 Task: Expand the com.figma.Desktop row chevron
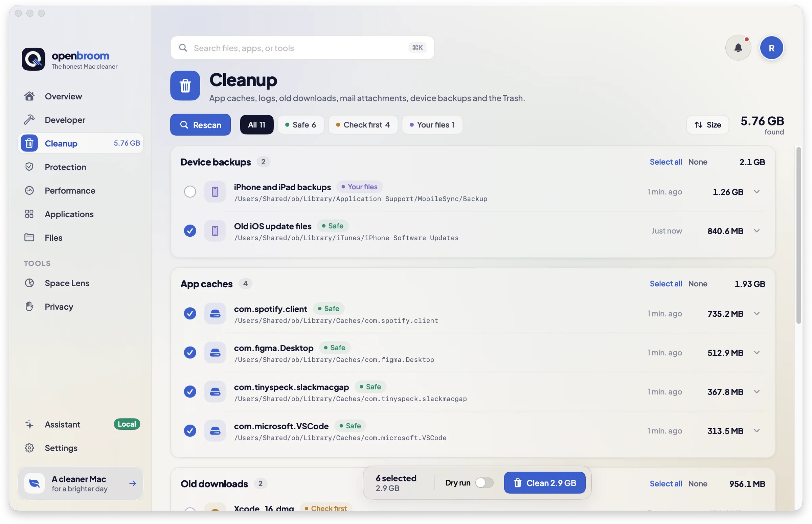click(x=757, y=353)
